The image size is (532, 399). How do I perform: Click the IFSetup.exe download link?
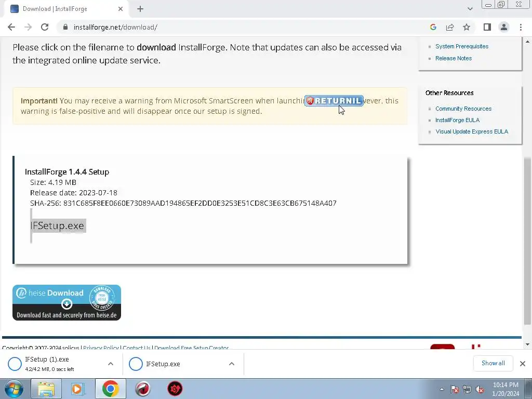point(57,225)
